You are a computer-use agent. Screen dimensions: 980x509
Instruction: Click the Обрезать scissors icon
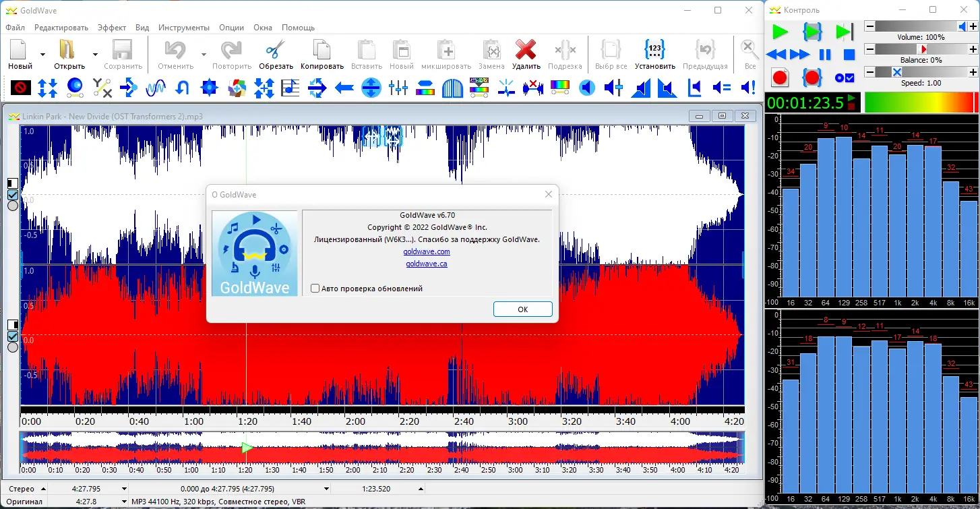(275, 50)
